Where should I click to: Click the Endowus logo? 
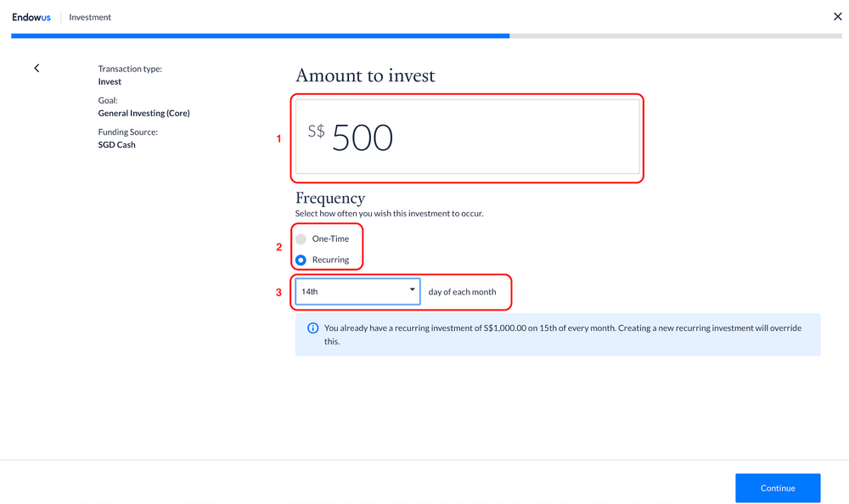[31, 17]
